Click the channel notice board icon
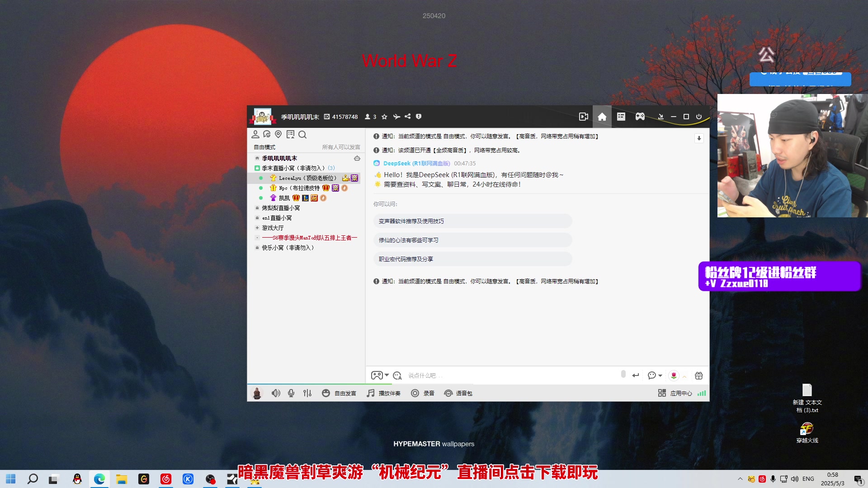This screenshot has width=868, height=488. pyautogui.click(x=290, y=134)
